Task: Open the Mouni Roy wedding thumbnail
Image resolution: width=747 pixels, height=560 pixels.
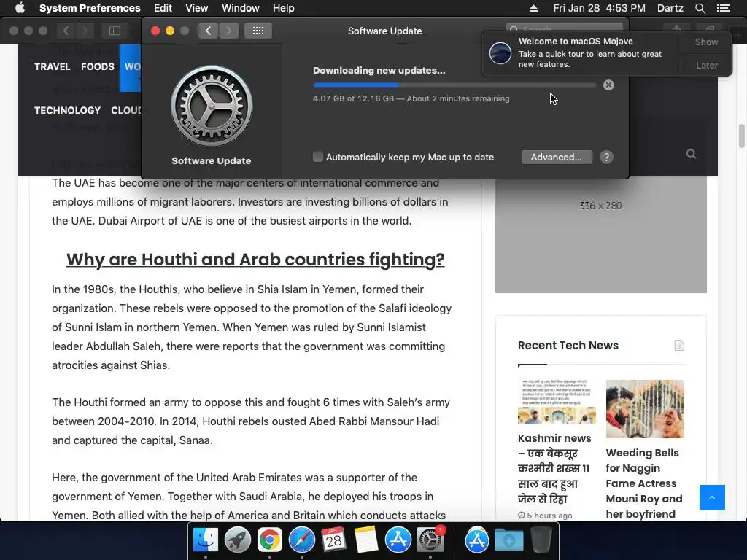Action: point(645,408)
